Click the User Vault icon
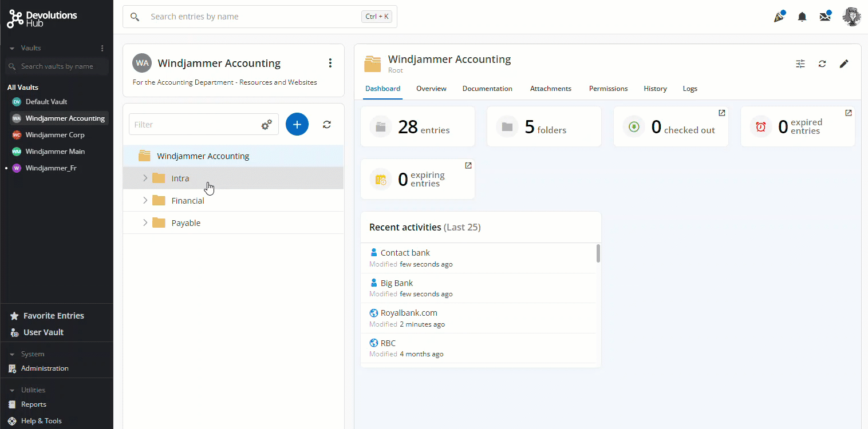Screen dimensions: 868x429 (x=14, y=332)
